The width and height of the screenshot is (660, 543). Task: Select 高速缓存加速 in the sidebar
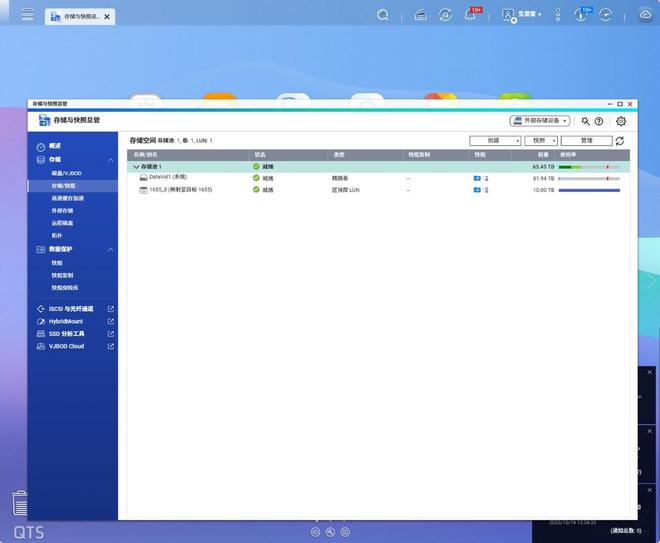[x=68, y=198]
